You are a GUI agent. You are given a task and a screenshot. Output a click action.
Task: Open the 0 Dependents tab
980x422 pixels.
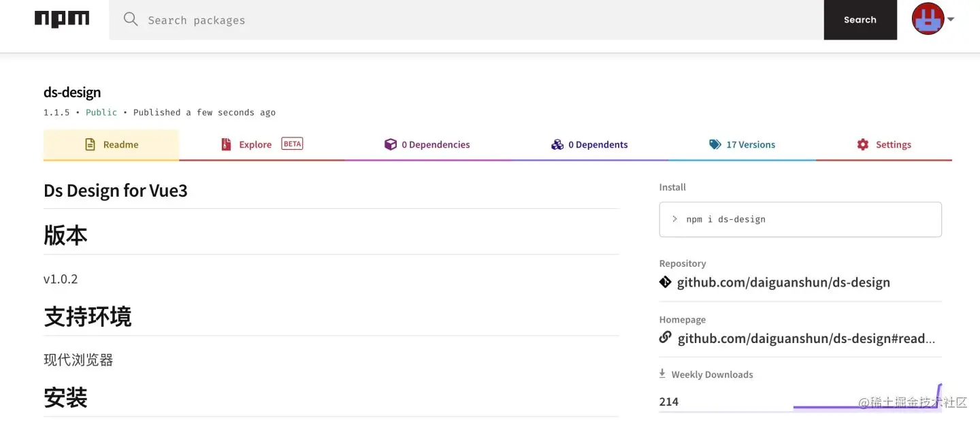point(589,145)
